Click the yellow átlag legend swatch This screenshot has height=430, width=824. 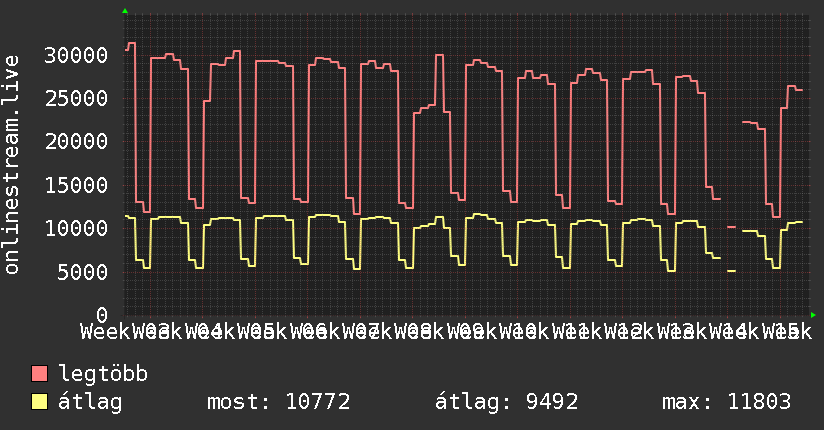pyautogui.click(x=39, y=401)
